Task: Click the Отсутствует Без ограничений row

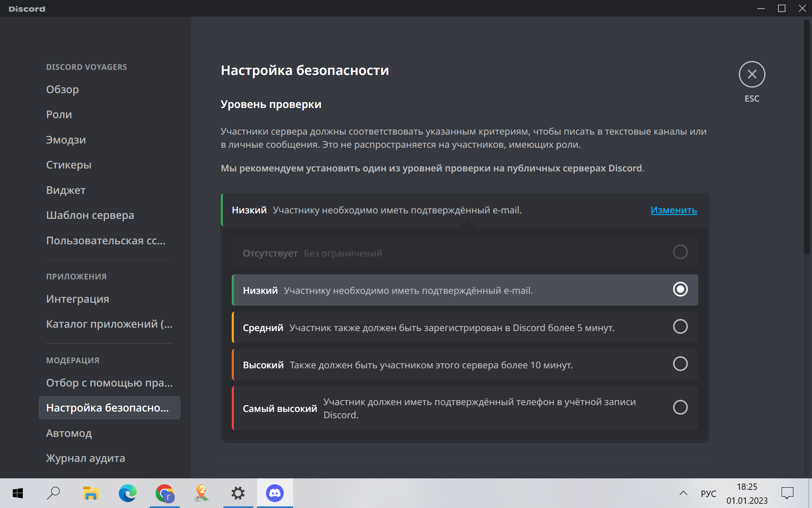Action: (x=465, y=253)
